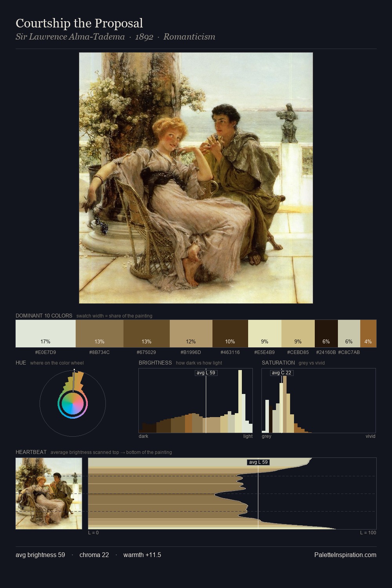The width and height of the screenshot is (392, 588).
Task: Click the hex code '#675029' text
Action: (x=147, y=352)
